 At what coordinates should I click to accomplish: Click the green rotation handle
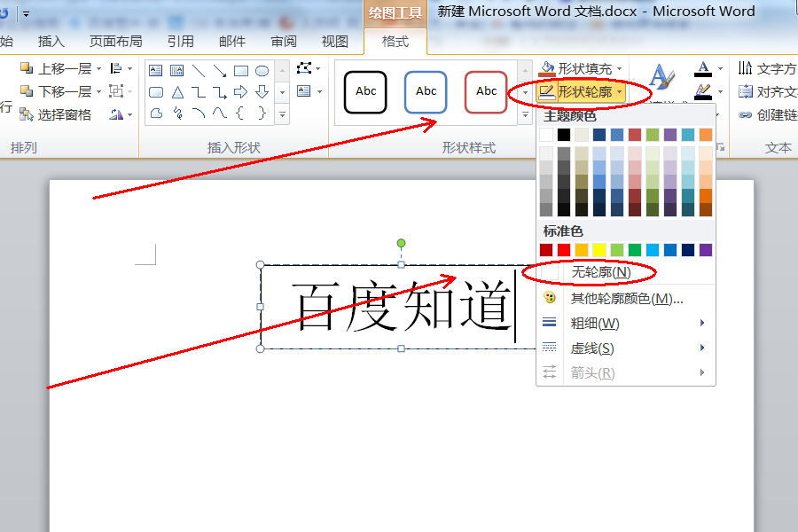click(x=401, y=243)
